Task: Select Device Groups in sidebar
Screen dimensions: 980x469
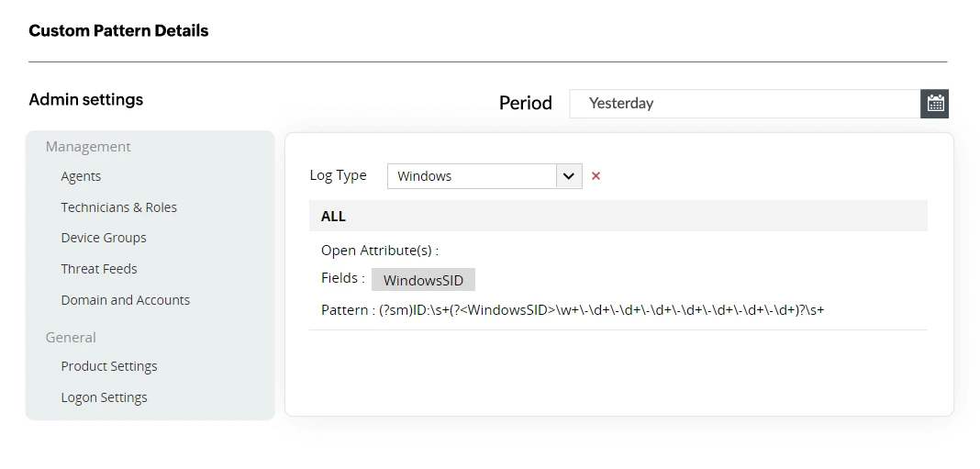Action: point(104,238)
